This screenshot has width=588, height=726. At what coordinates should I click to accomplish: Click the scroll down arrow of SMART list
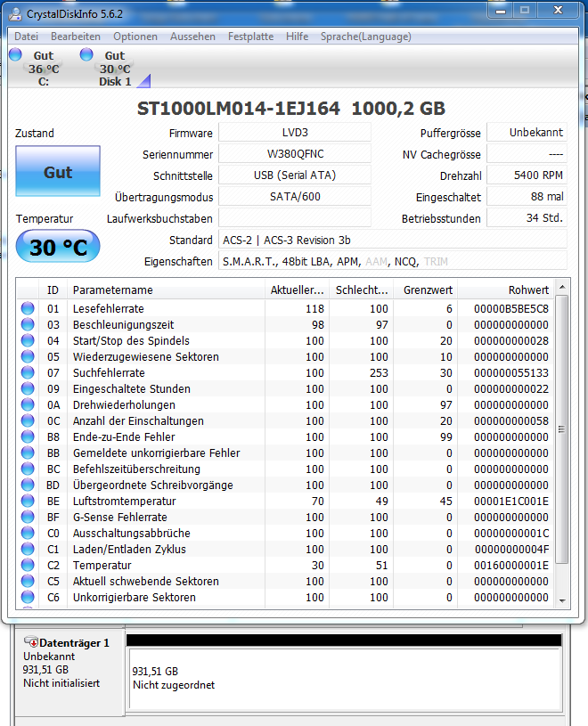(562, 601)
